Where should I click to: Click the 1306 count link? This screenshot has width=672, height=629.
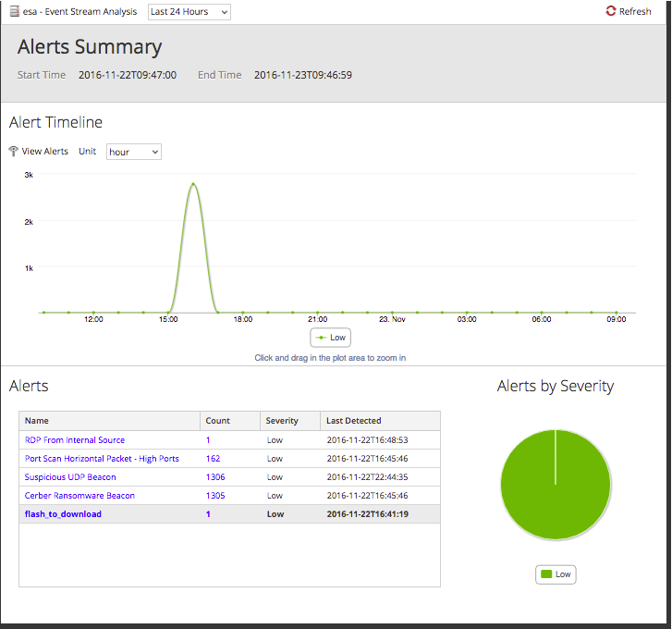click(x=215, y=477)
